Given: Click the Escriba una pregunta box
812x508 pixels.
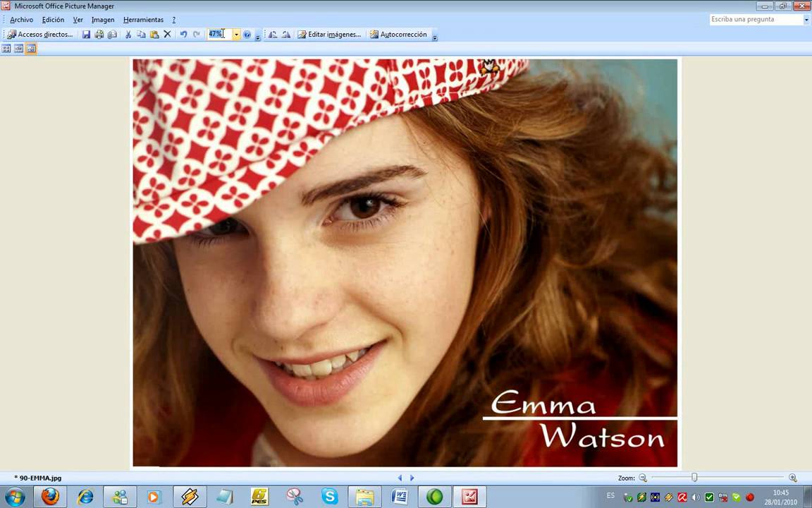Looking at the screenshot, I should [756, 19].
